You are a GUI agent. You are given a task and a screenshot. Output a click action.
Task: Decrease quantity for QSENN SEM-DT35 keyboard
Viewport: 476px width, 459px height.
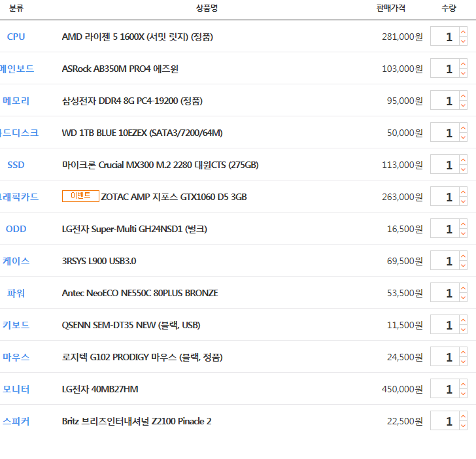tap(463, 330)
